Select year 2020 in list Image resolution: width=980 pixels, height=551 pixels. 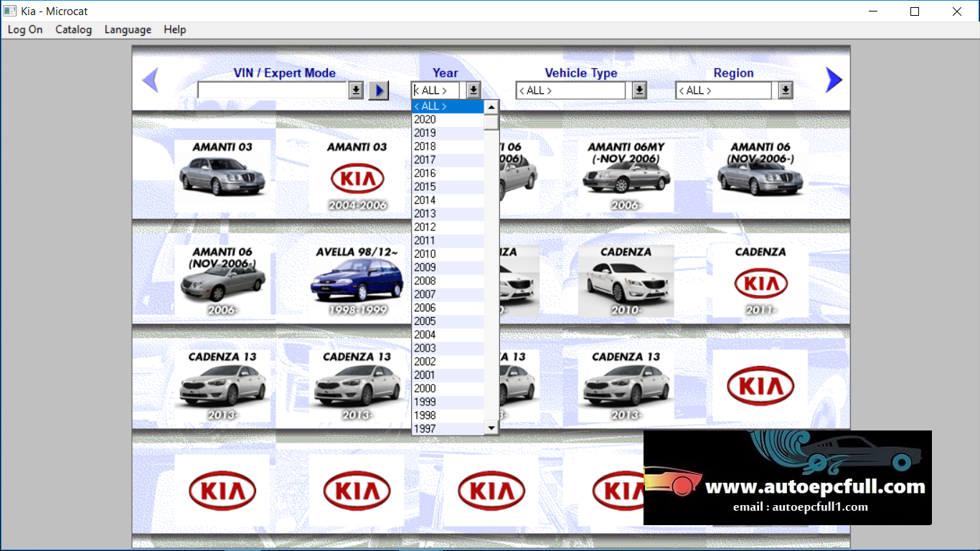pos(448,120)
